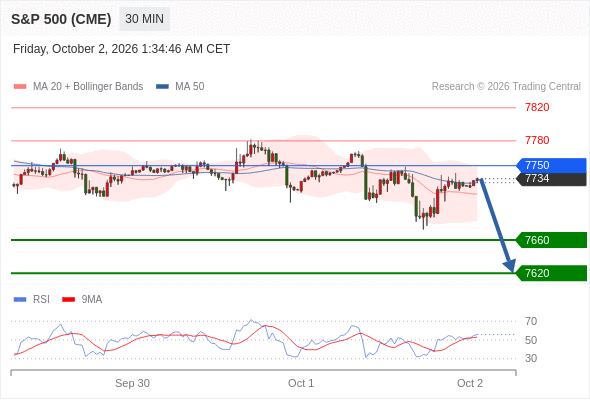The image size is (590, 400).
Task: Click the pink MA 20 legend swatch
Action: 20,87
